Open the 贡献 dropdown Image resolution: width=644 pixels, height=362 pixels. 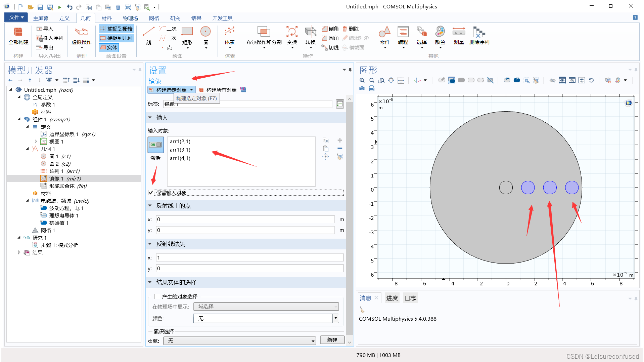point(240,341)
